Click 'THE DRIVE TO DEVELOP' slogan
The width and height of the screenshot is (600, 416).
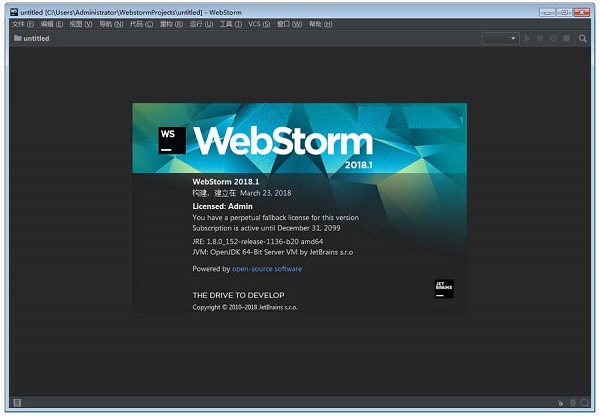pos(238,295)
